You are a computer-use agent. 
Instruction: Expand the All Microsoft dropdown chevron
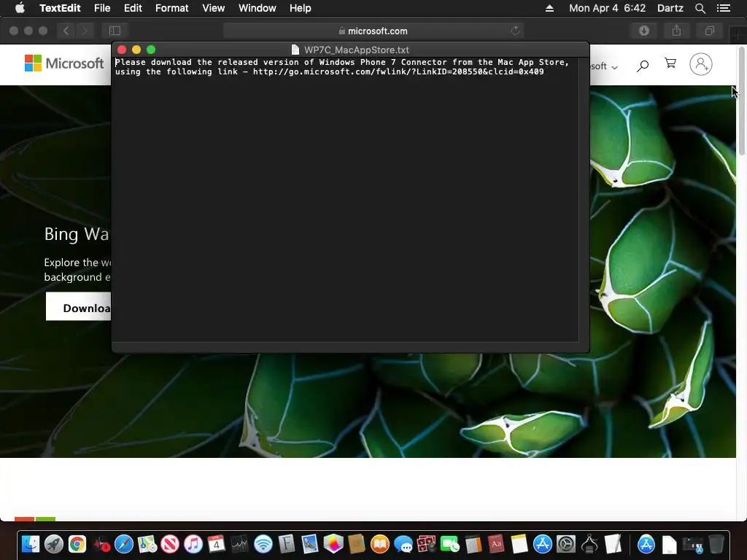coord(614,67)
